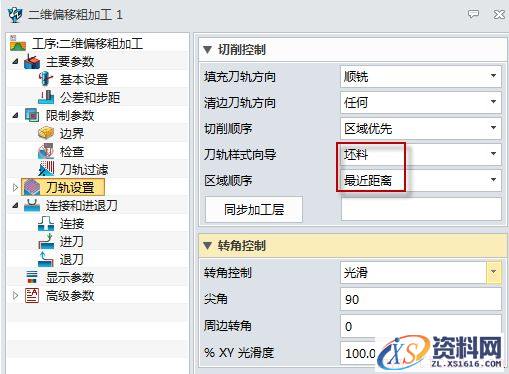509x374 pixels.
Task: Click the 周边转角 label
Action: tap(228, 326)
